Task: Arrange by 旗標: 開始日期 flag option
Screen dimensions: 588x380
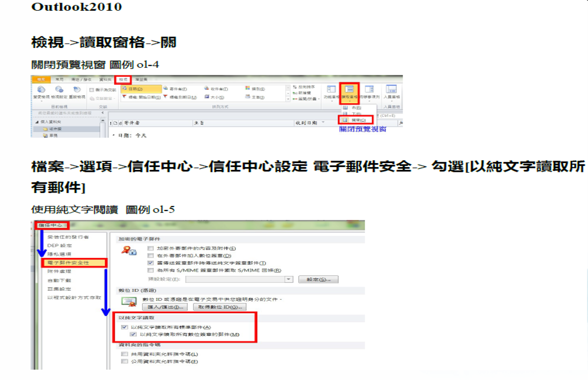Action: 141,97
